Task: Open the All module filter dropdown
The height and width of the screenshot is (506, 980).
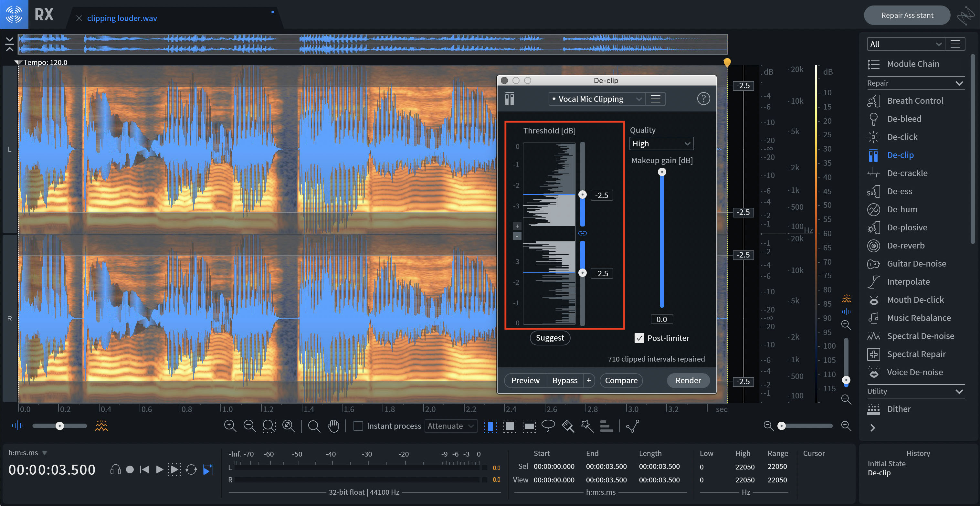Action: pos(905,44)
